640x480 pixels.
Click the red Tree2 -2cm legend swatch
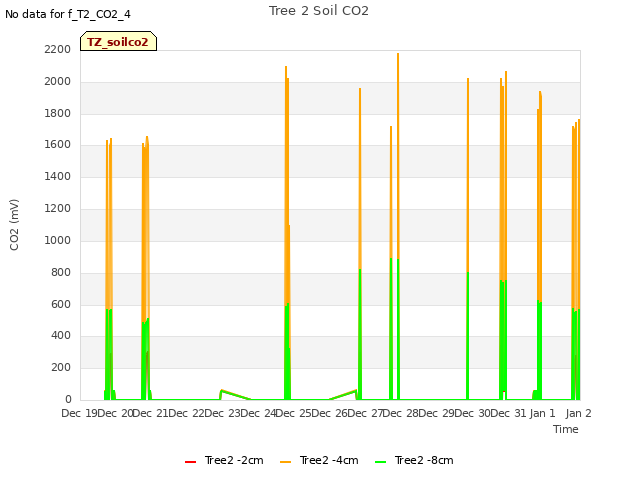point(191,462)
